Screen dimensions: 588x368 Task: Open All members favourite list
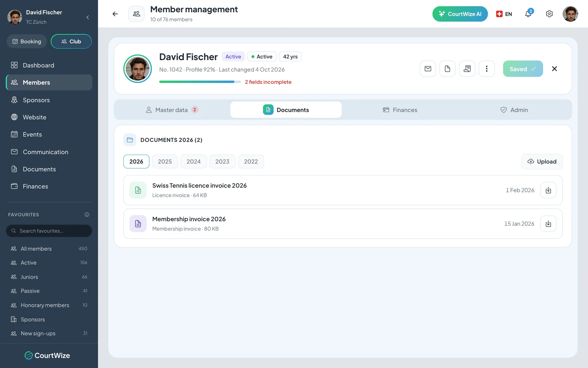pyautogui.click(x=49, y=249)
